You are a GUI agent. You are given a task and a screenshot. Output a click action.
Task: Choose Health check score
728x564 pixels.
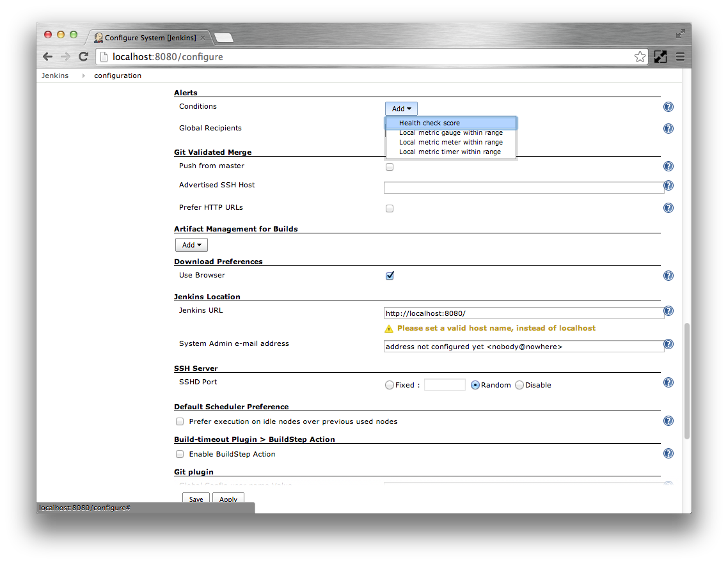point(451,123)
